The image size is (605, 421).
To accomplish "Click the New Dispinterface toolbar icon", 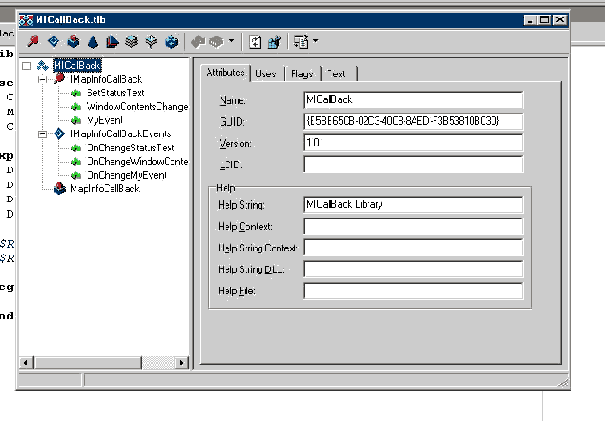I will [x=53, y=41].
